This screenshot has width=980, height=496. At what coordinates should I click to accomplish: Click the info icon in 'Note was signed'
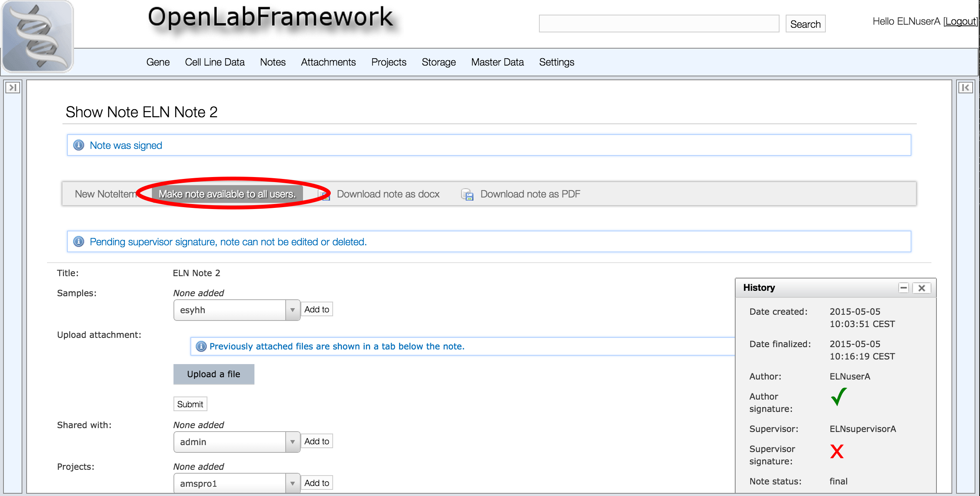(x=79, y=145)
